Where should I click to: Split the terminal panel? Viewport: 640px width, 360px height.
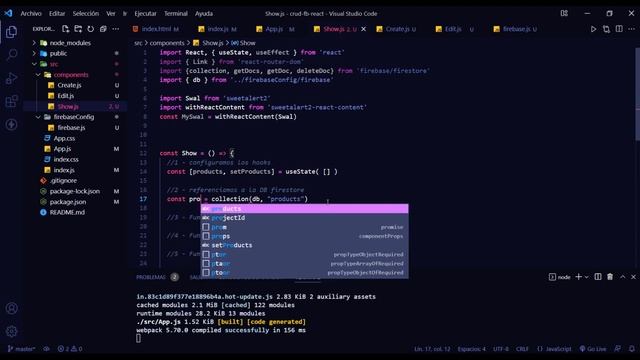(598, 277)
